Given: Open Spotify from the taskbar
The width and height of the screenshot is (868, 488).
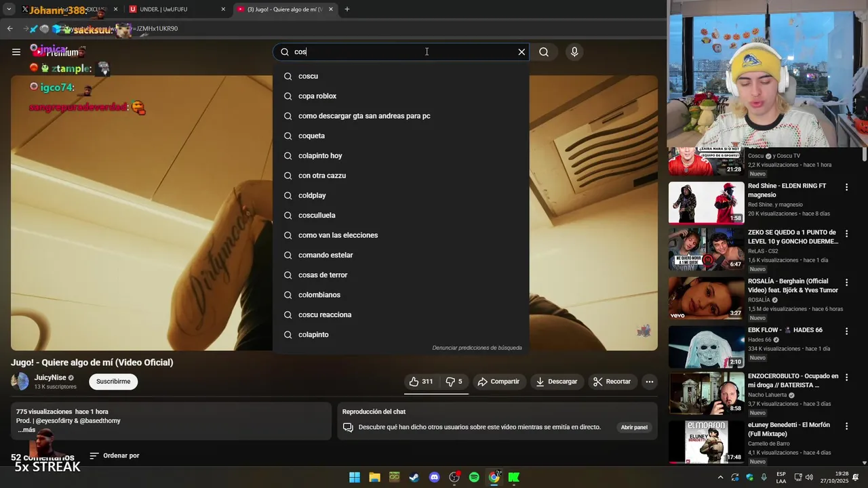Looking at the screenshot, I should (474, 477).
